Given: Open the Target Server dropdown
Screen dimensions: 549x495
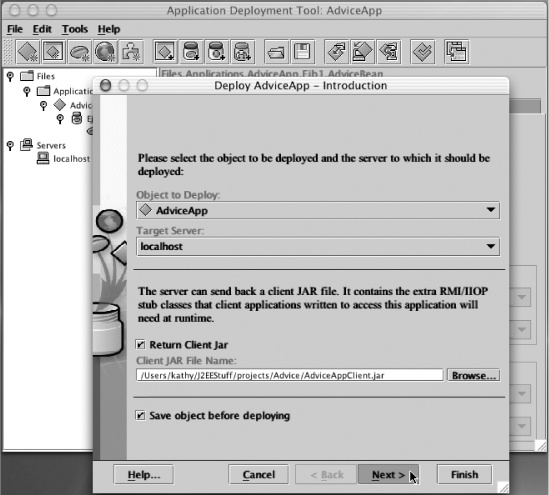Looking at the screenshot, I should click(318, 246).
